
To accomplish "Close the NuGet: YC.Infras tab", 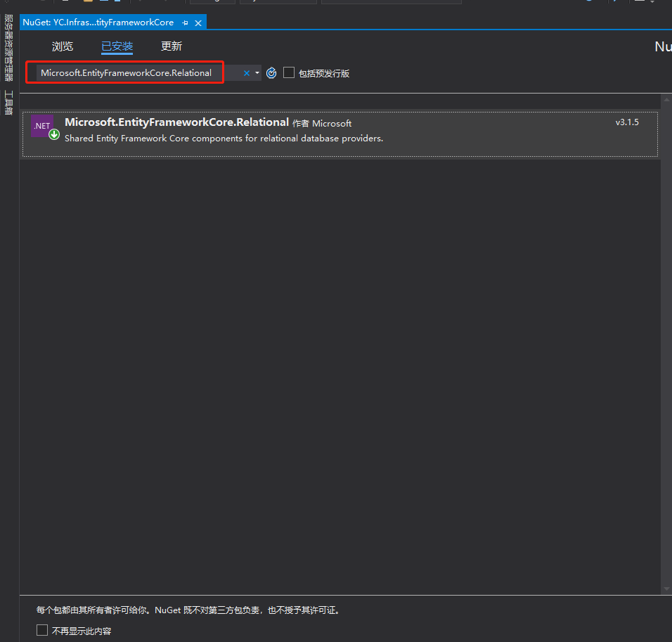I will [x=198, y=22].
